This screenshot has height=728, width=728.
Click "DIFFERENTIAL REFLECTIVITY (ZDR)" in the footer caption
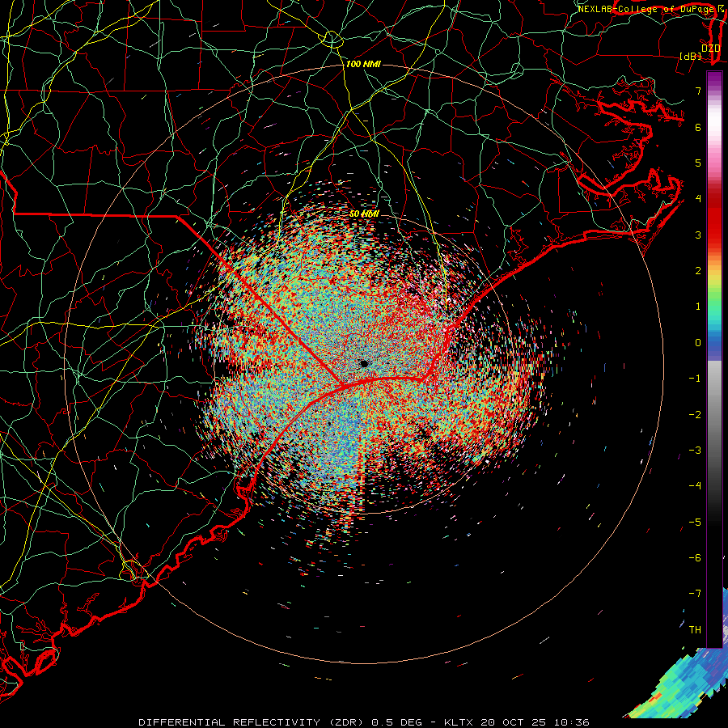click(252, 722)
